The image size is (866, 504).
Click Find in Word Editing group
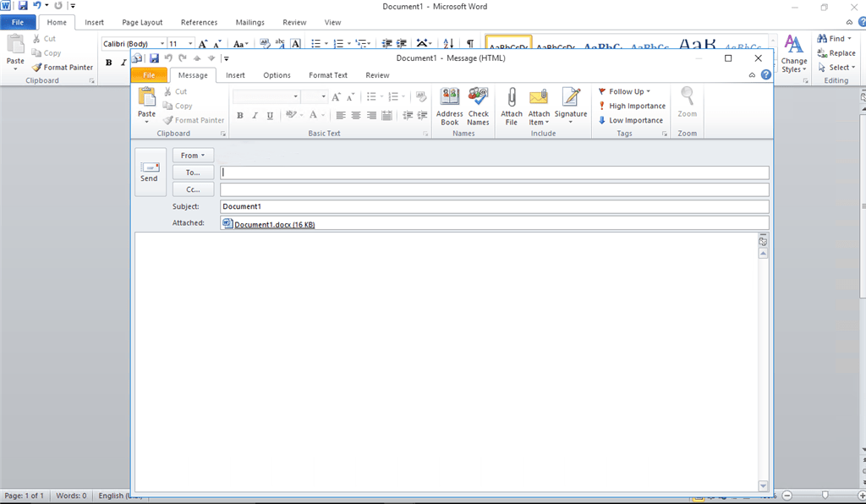(835, 39)
